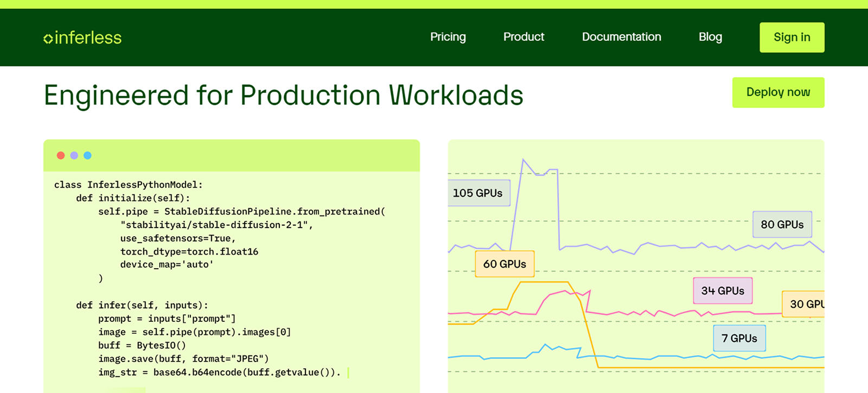Open the Product menu item

(524, 37)
